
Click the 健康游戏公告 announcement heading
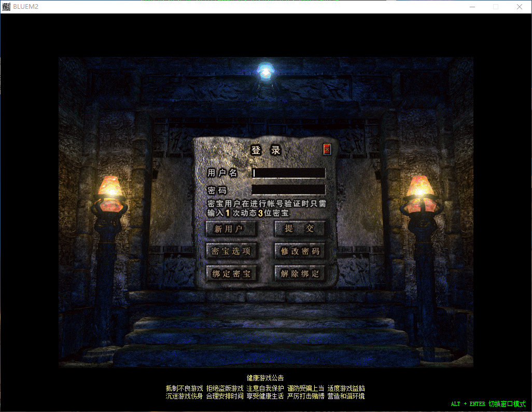265,378
